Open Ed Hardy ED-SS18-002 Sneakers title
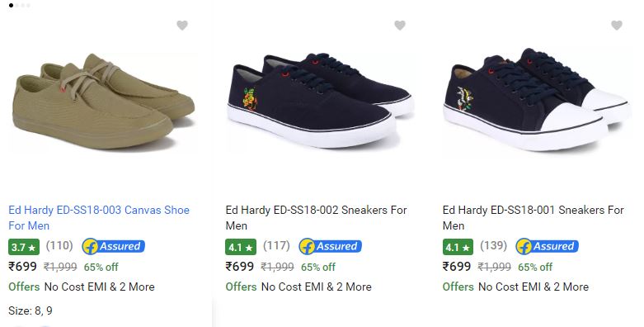Screen dimensions: 644x327 [x=316, y=218]
